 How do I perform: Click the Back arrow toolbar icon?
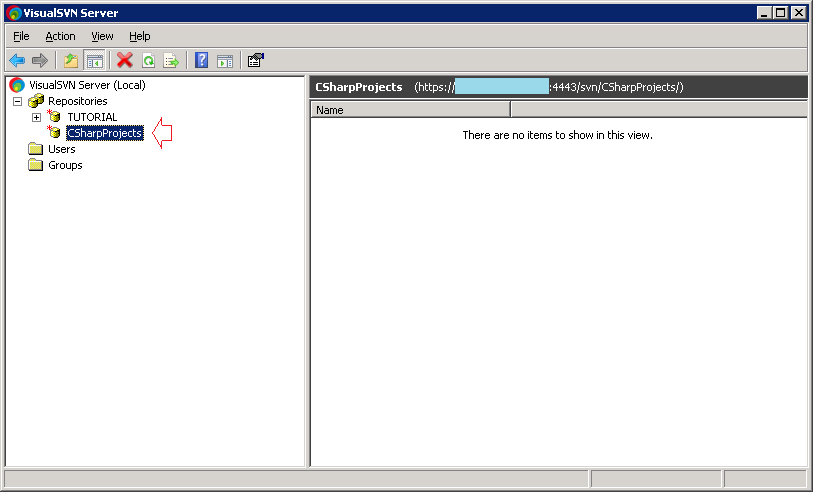pyautogui.click(x=17, y=61)
